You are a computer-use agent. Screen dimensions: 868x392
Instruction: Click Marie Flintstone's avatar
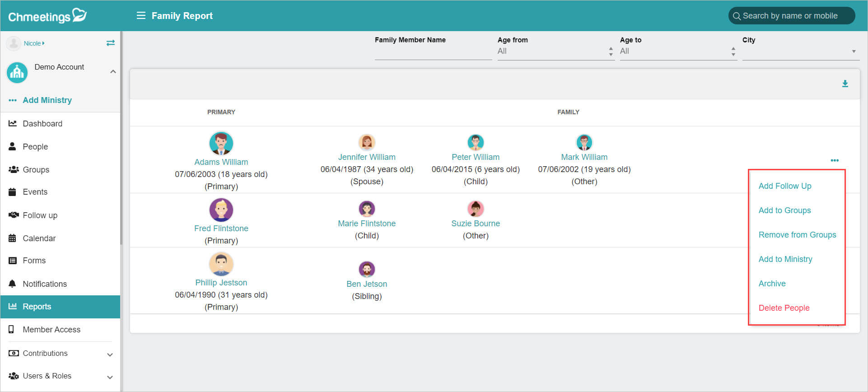367,209
